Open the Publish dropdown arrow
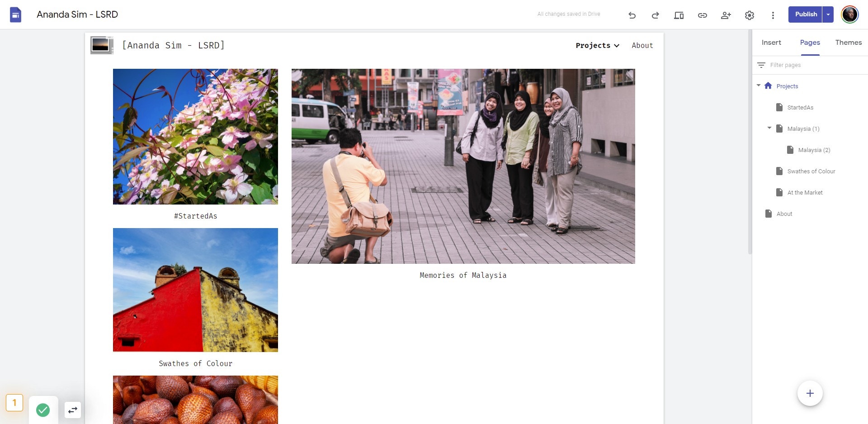 click(828, 14)
